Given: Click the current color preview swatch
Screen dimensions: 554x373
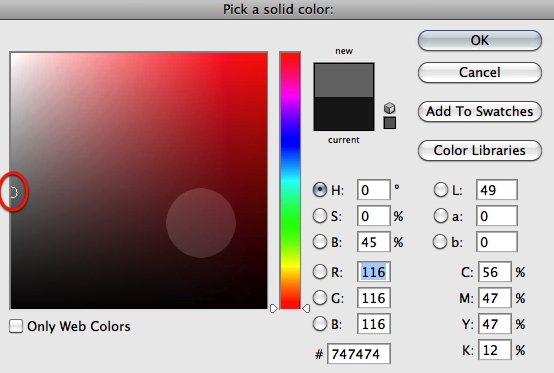Looking at the screenshot, I should [x=344, y=114].
